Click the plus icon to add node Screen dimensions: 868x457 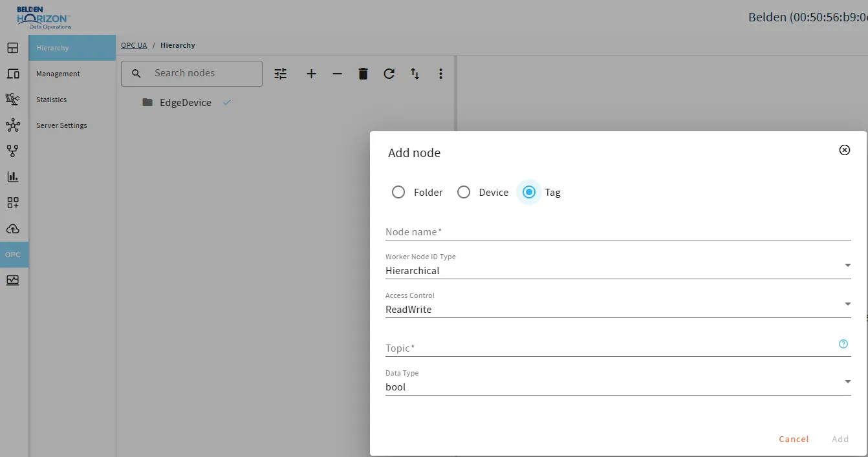click(311, 74)
